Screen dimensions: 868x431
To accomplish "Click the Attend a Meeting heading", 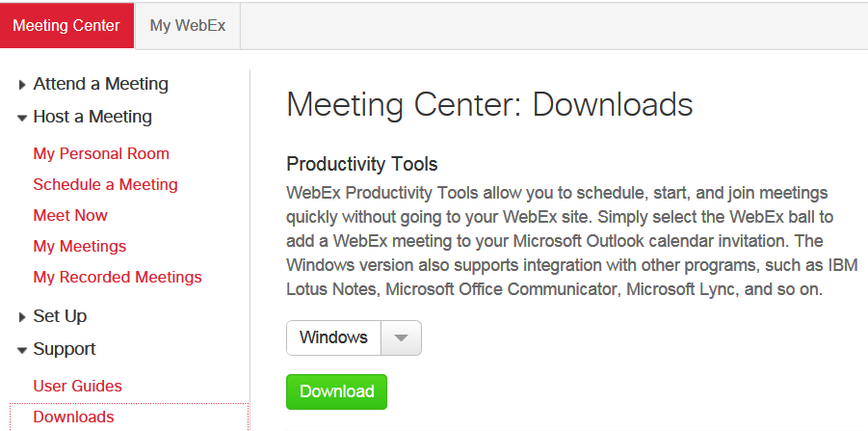I will tap(101, 84).
